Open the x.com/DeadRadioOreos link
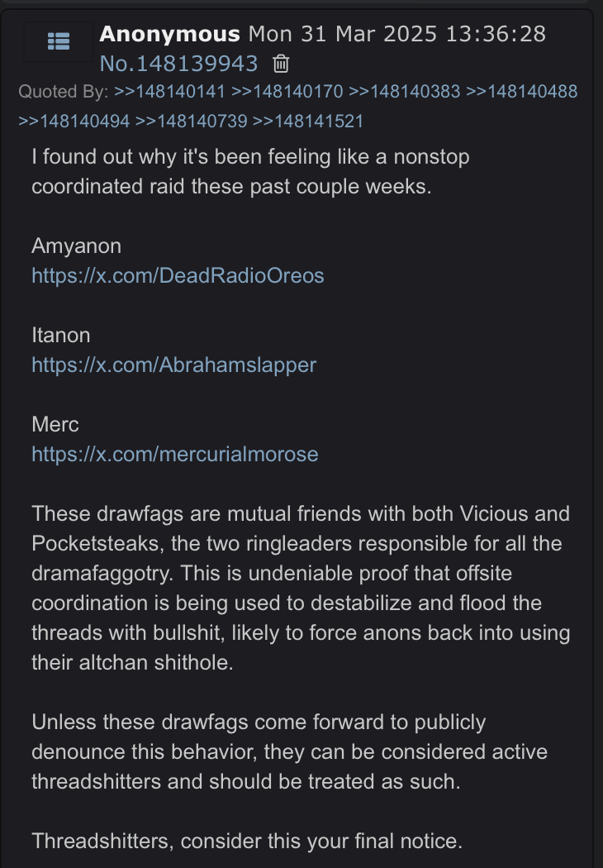This screenshot has width=603, height=868. tap(178, 275)
